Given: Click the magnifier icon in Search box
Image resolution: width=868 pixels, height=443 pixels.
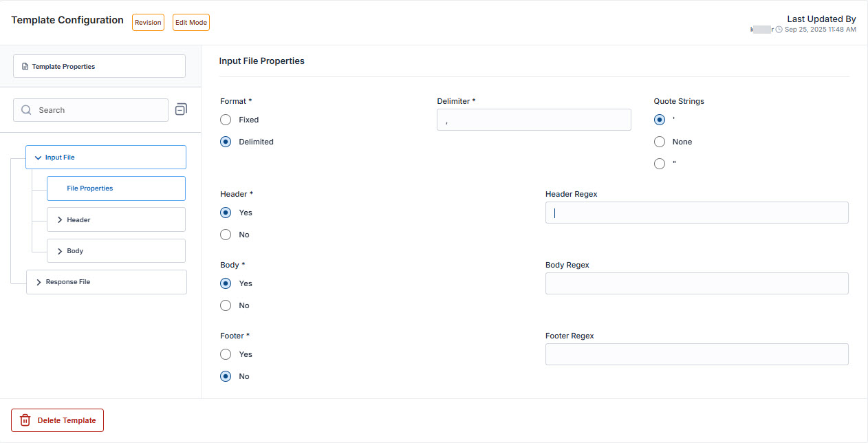Looking at the screenshot, I should tap(26, 110).
